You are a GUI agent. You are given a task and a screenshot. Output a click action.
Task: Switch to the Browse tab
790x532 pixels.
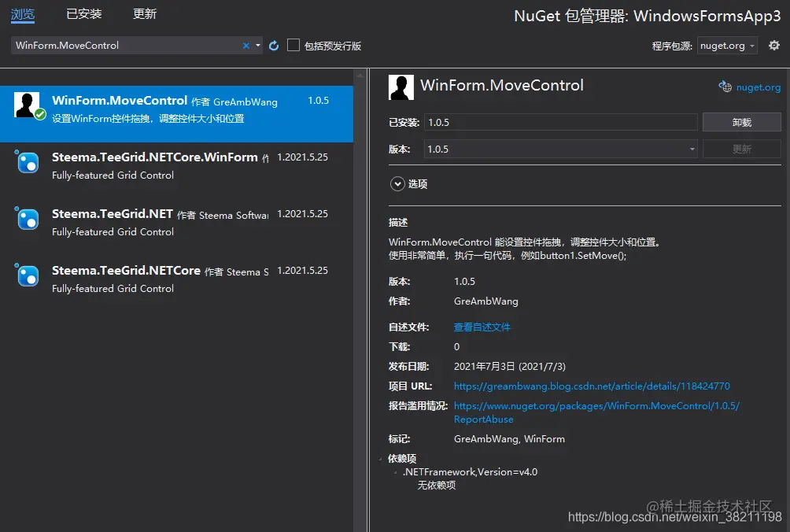(x=23, y=14)
